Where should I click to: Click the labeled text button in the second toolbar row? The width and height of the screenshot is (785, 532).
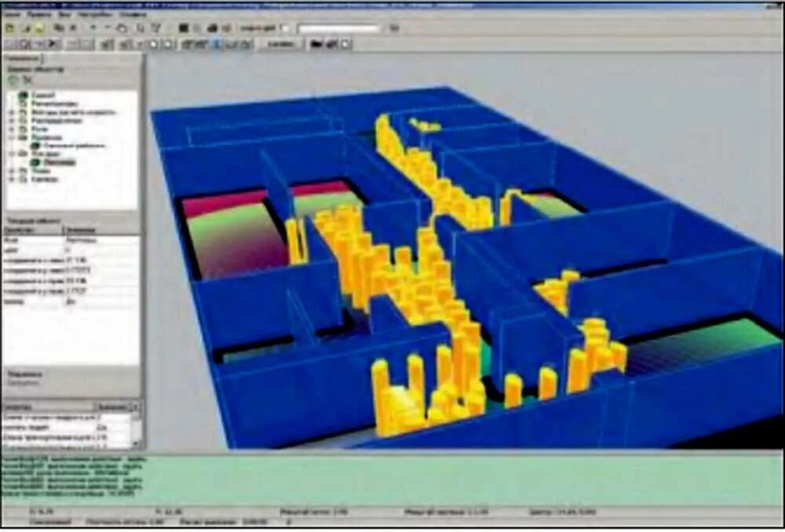pos(280,44)
